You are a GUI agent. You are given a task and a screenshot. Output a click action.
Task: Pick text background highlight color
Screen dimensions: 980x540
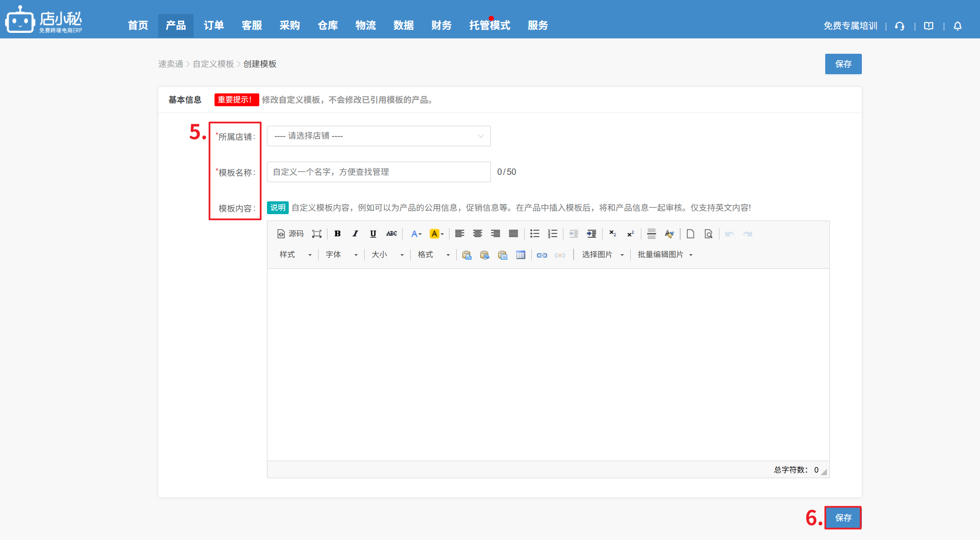[x=434, y=234]
